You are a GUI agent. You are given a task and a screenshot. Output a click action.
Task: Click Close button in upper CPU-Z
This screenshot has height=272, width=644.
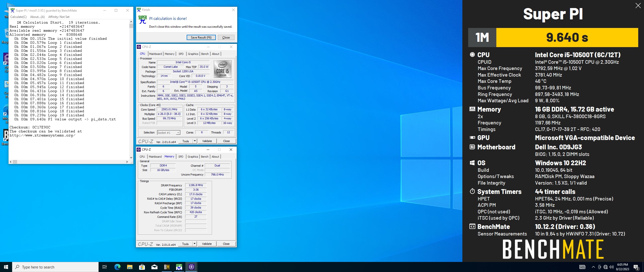226,141
